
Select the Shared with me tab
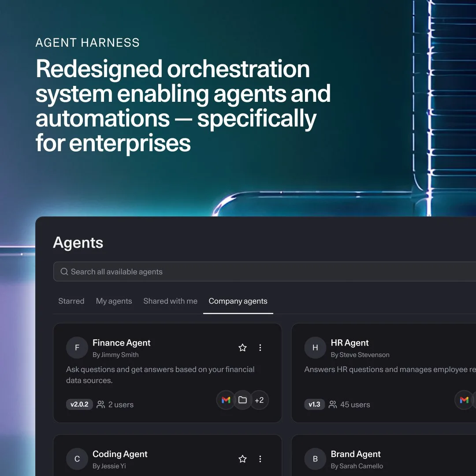170,301
